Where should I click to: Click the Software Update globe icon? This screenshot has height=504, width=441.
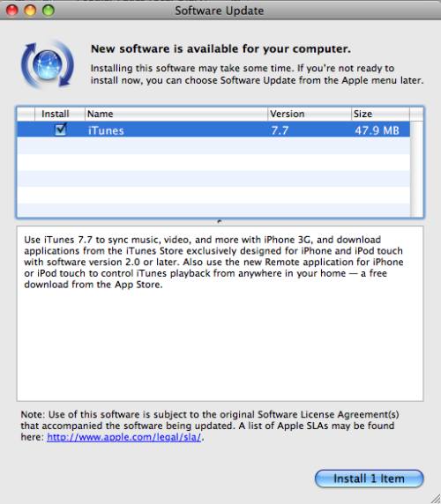(48, 64)
